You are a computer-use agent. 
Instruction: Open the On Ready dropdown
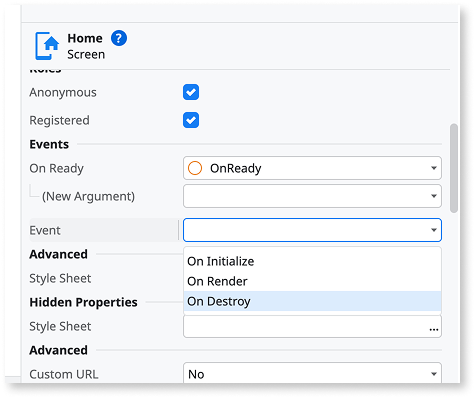point(312,168)
